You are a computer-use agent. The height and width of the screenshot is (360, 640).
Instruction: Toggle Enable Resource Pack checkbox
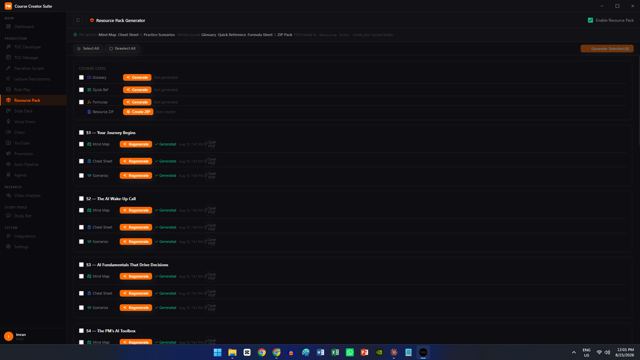click(x=590, y=20)
